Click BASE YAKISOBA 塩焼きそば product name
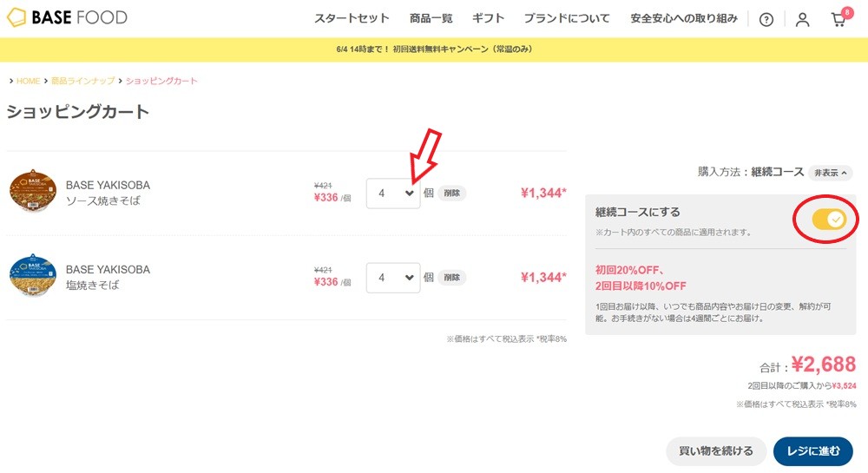 (x=108, y=277)
